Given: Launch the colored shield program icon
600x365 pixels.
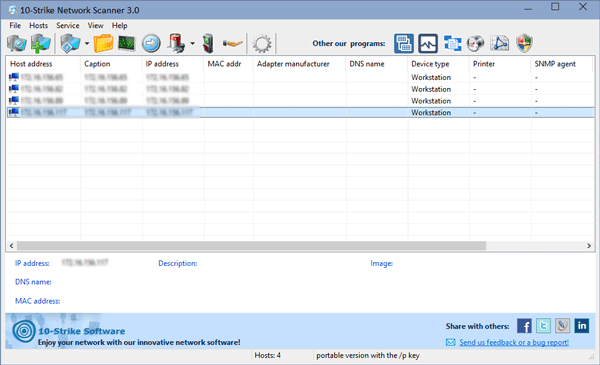Looking at the screenshot, I should point(524,43).
